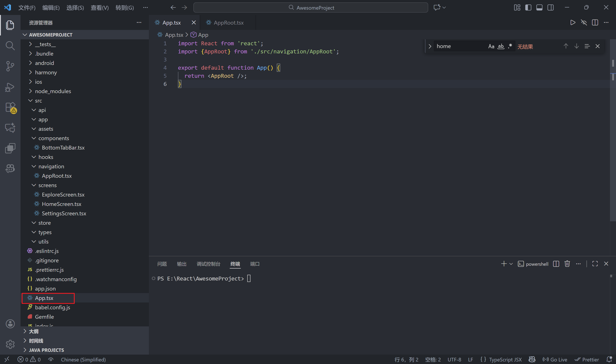Open the Search view in activity bar
Image resolution: width=616 pixels, height=364 pixels.
[x=10, y=46]
